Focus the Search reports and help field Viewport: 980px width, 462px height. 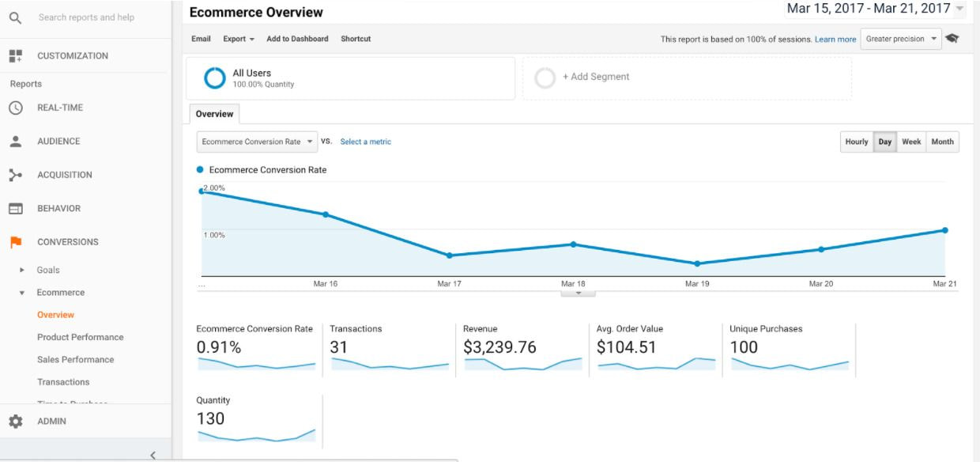coord(86,17)
